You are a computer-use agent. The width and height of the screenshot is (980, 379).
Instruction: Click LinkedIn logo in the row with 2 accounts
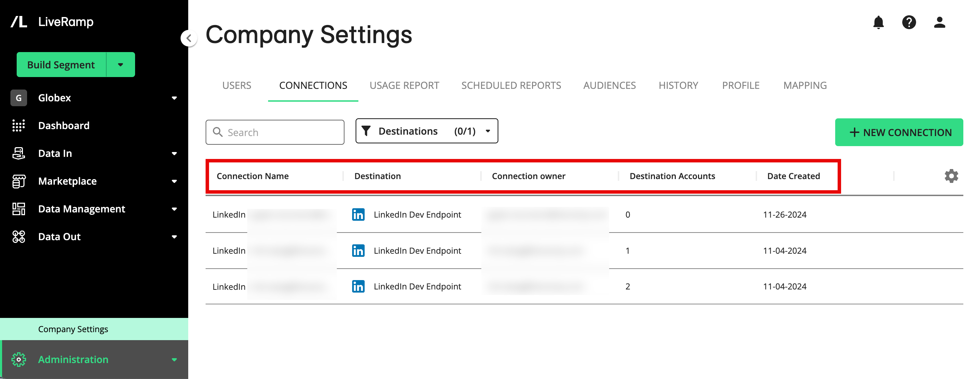pos(358,286)
